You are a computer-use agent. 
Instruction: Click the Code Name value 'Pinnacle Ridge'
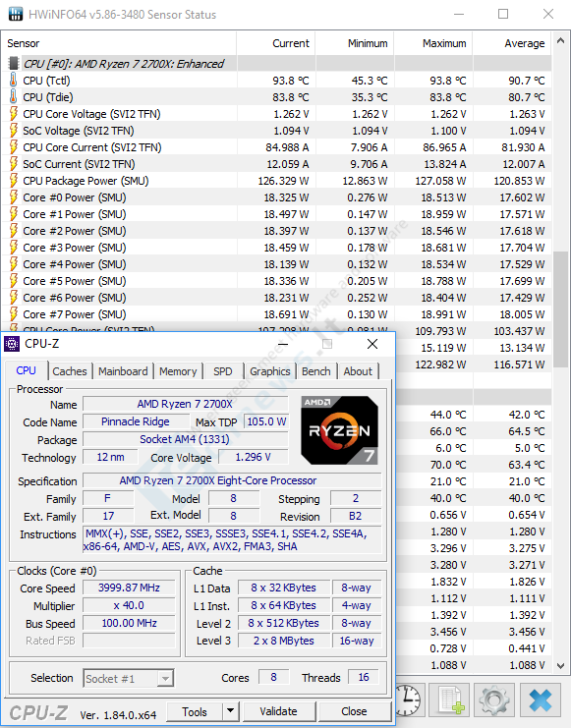136,421
